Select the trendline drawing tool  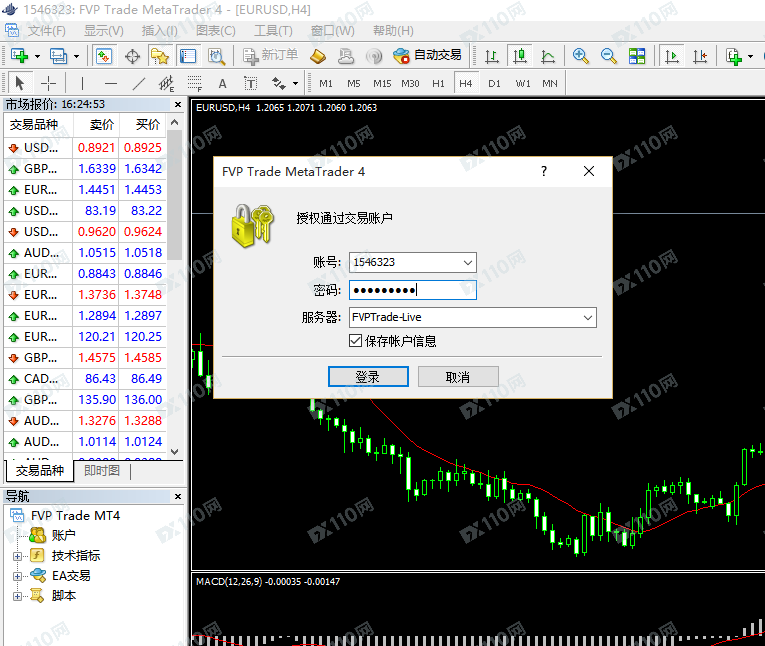[x=139, y=83]
